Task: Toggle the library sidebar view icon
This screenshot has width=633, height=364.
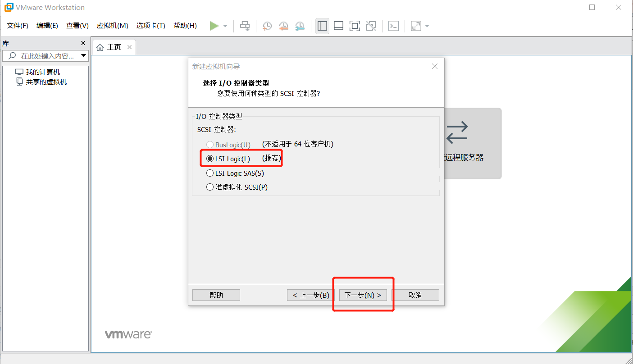Action: (x=322, y=26)
